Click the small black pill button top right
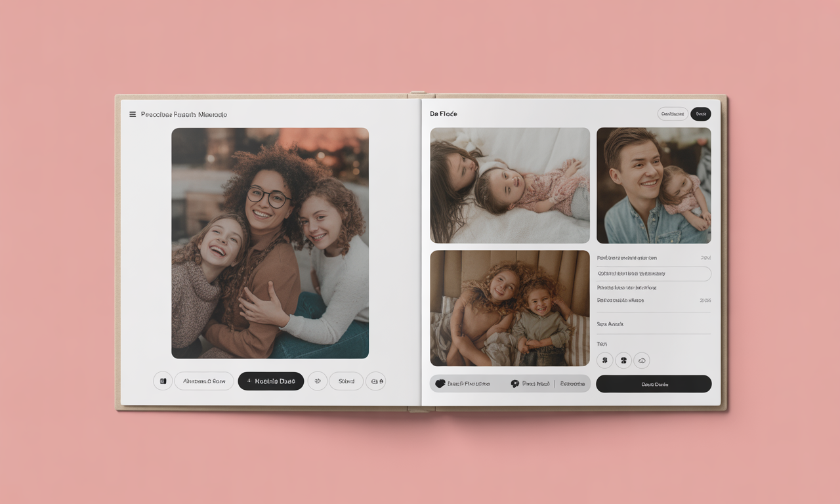This screenshot has height=504, width=840. [x=701, y=114]
